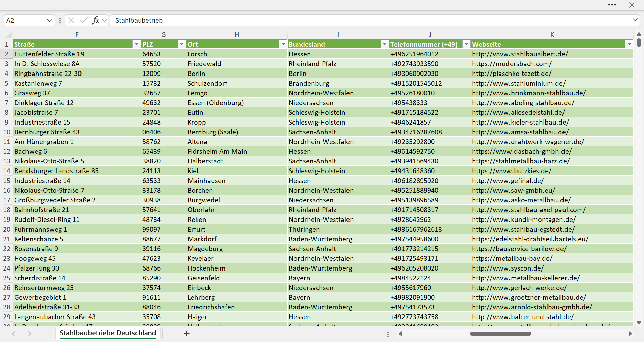The image size is (644, 342).
Task: Open the function list chevron beside fx
Action: click(x=104, y=21)
